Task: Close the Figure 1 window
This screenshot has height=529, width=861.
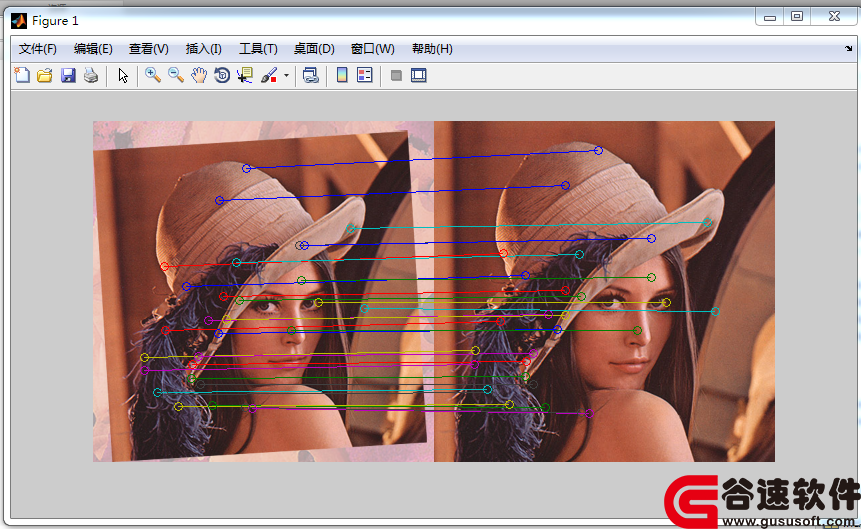Action: coord(834,17)
